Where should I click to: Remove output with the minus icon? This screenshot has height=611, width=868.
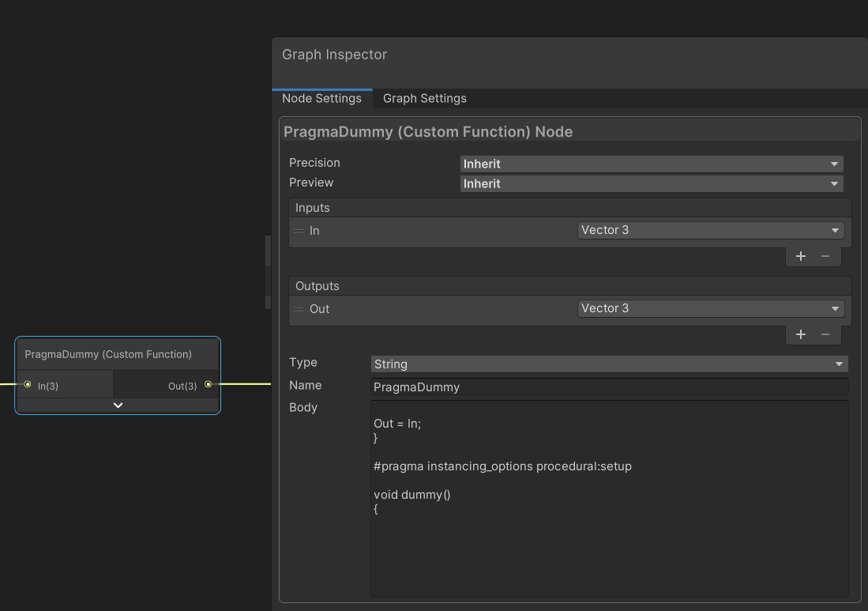coord(825,334)
